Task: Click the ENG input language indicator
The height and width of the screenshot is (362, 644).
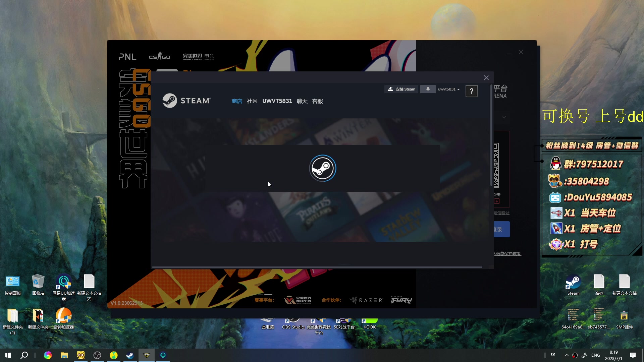Action: tap(596, 355)
